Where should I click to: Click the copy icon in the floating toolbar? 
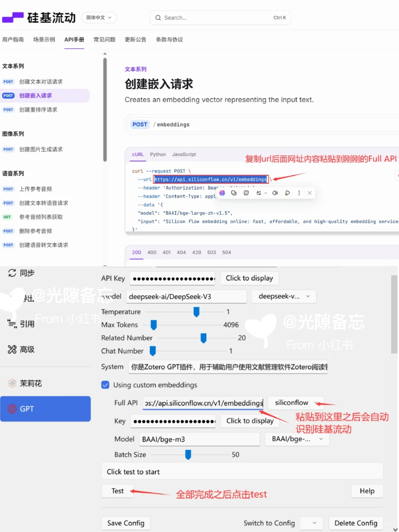233,193
